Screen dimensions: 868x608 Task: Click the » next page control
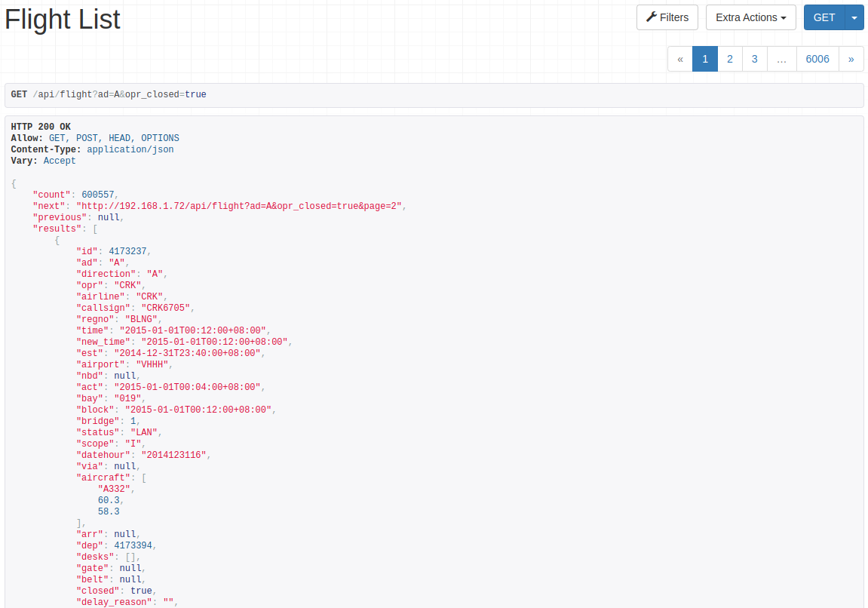coord(851,58)
